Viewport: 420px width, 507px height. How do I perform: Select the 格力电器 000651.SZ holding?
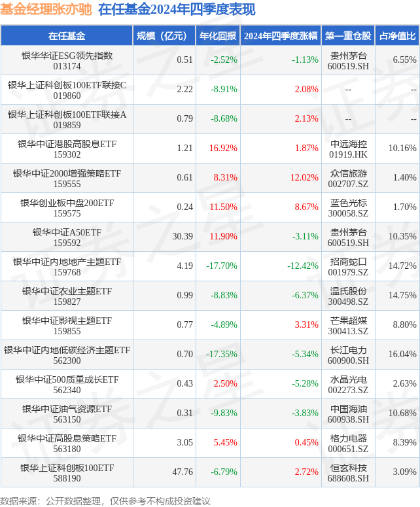click(348, 443)
